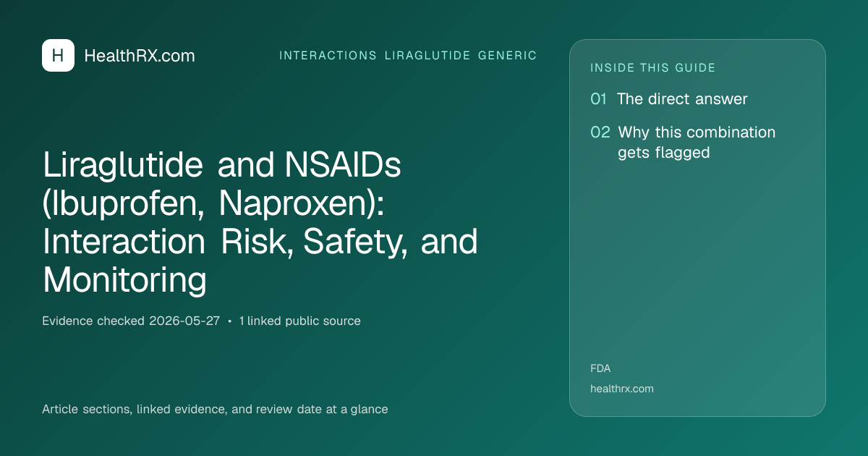Click the healthrx.com footer link in the guide card

click(622, 389)
